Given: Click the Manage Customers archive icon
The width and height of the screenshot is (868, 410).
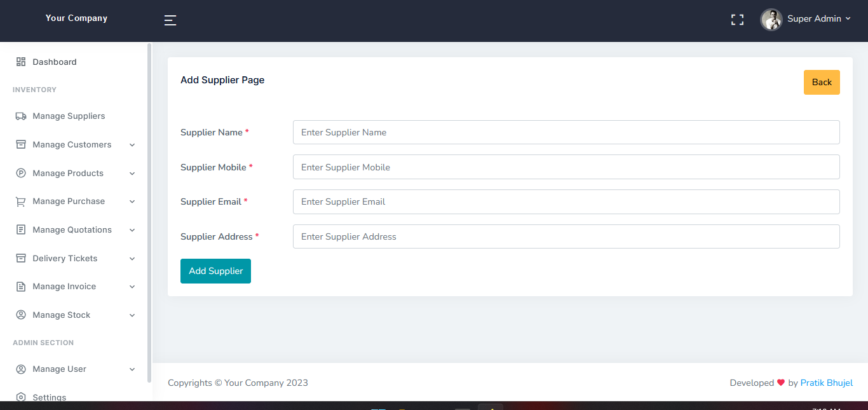Looking at the screenshot, I should (x=21, y=144).
